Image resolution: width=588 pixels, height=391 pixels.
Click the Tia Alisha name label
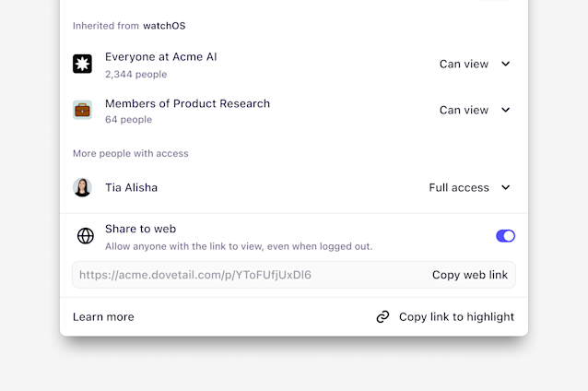click(131, 187)
